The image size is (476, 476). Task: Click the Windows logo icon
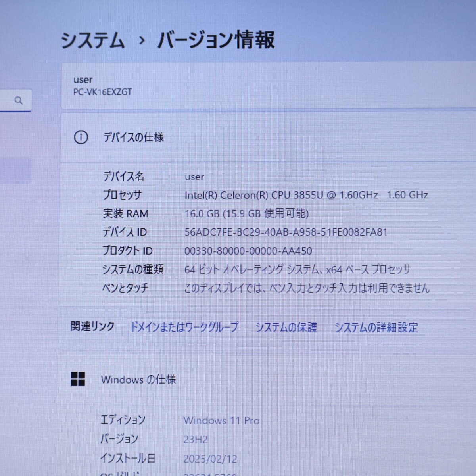[78, 379]
